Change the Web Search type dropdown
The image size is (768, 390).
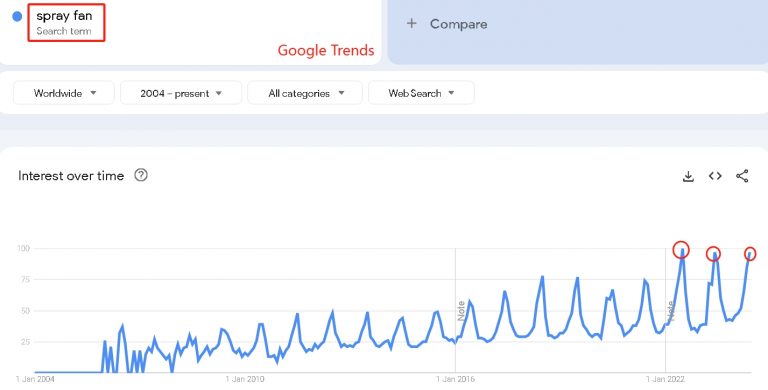(x=421, y=93)
